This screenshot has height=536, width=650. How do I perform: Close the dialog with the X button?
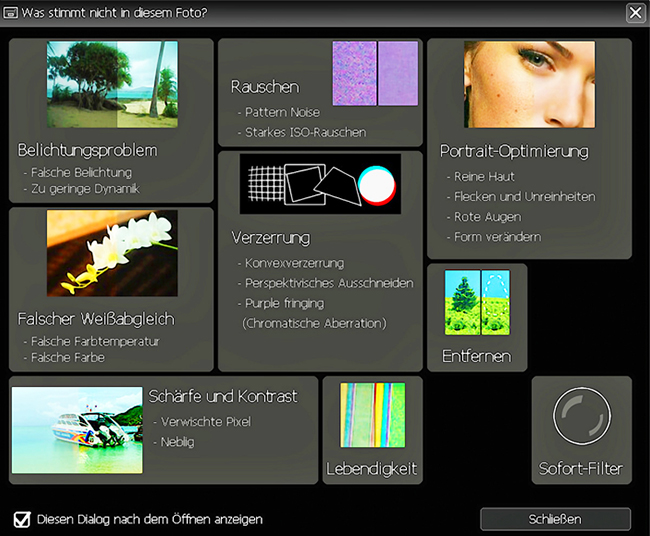coord(635,13)
